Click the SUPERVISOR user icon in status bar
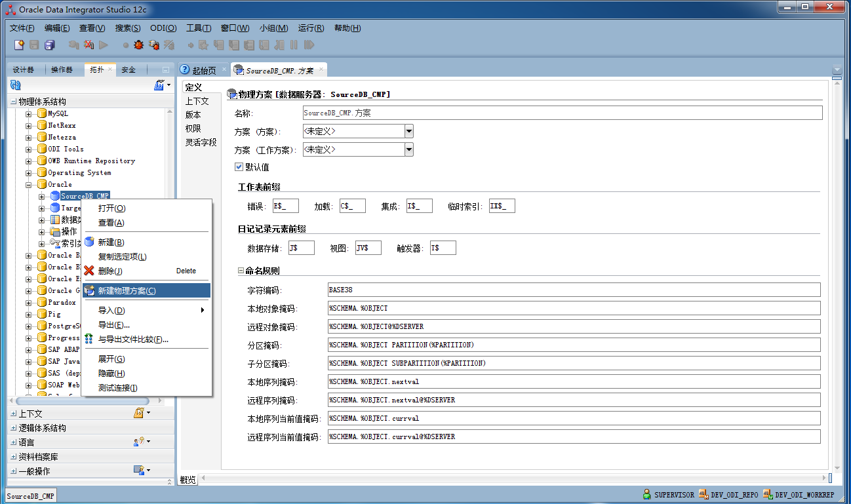 click(647, 495)
